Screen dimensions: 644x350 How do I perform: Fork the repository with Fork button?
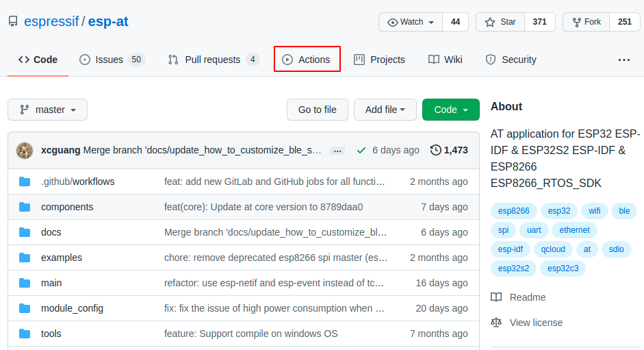click(x=586, y=22)
